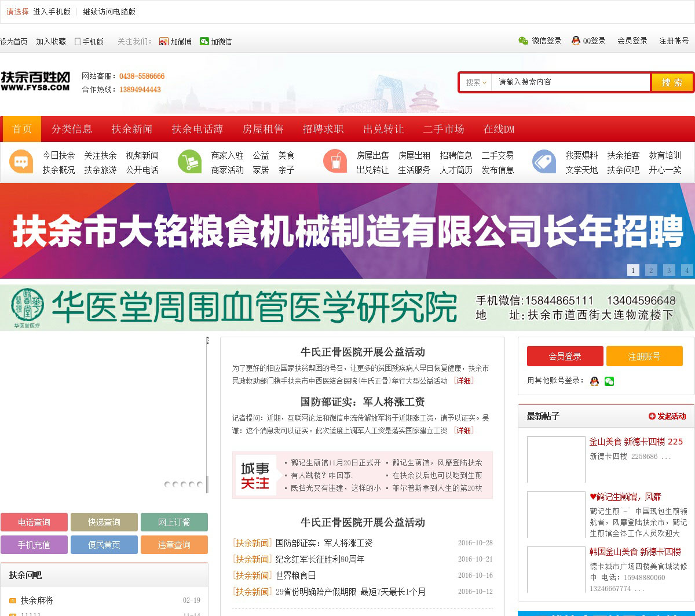The width and height of the screenshot is (695, 616).
Task: Click the red 会员登录 button
Action: point(565,356)
